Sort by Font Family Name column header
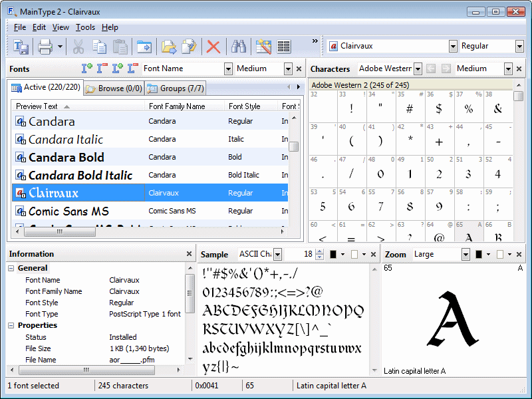 [x=177, y=106]
